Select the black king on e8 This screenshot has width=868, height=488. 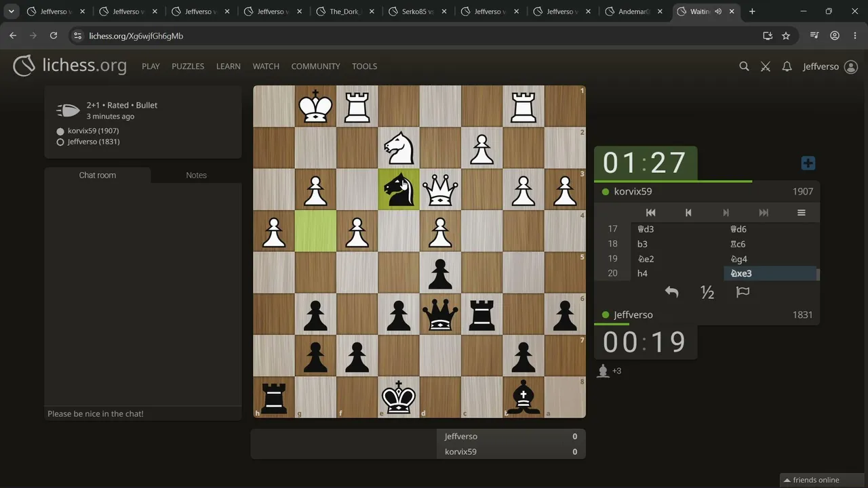tap(399, 397)
